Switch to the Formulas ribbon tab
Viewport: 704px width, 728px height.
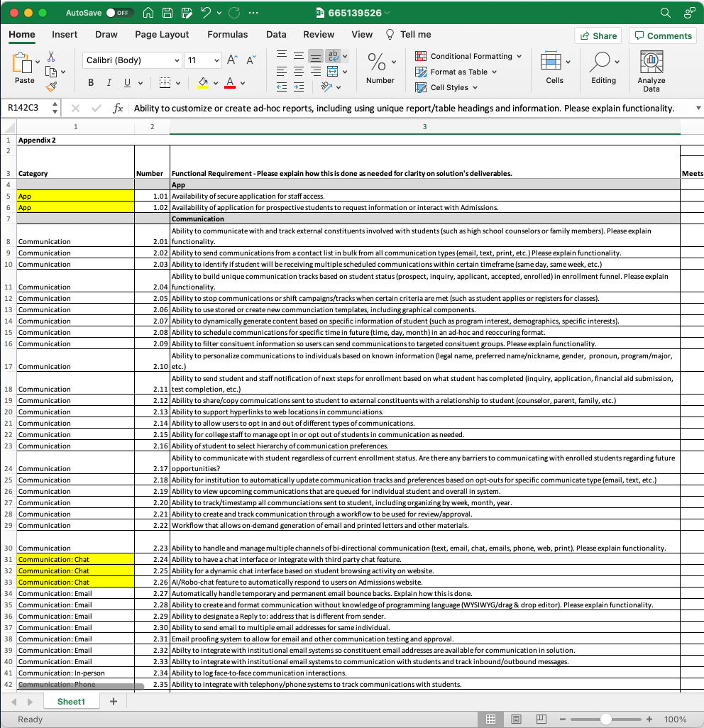[x=227, y=34]
